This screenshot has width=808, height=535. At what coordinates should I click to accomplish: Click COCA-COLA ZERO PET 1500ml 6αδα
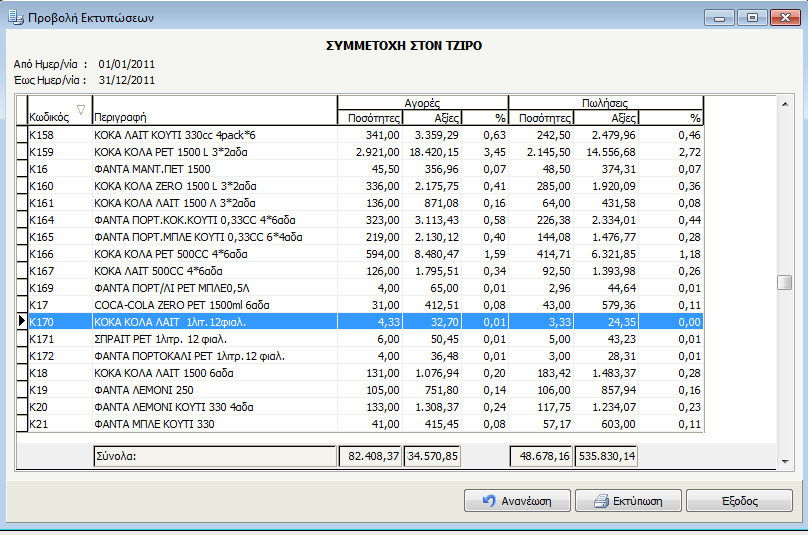click(215, 305)
